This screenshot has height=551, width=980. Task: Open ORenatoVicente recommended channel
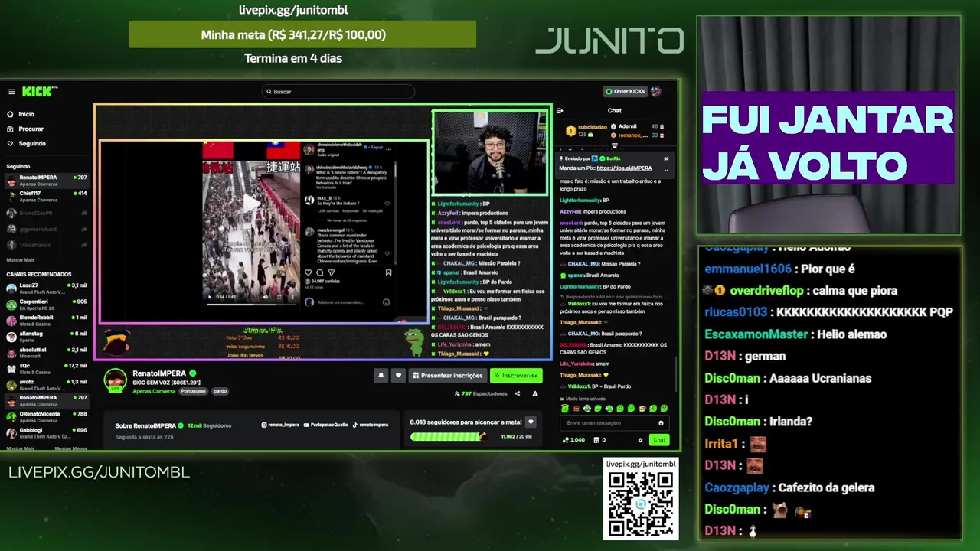[x=46, y=416]
